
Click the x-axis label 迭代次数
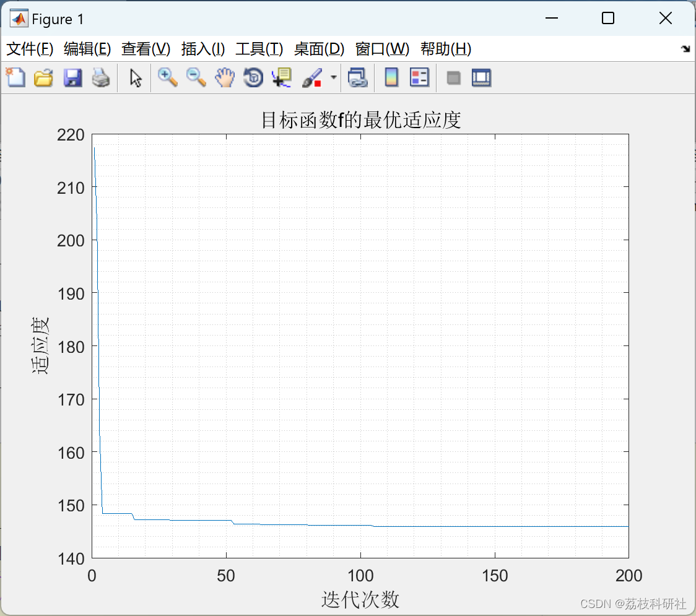click(x=360, y=599)
